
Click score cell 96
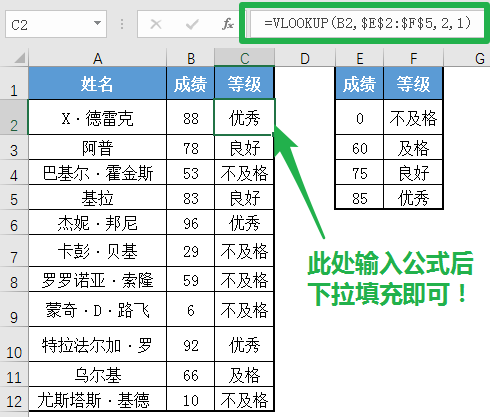pos(190,222)
